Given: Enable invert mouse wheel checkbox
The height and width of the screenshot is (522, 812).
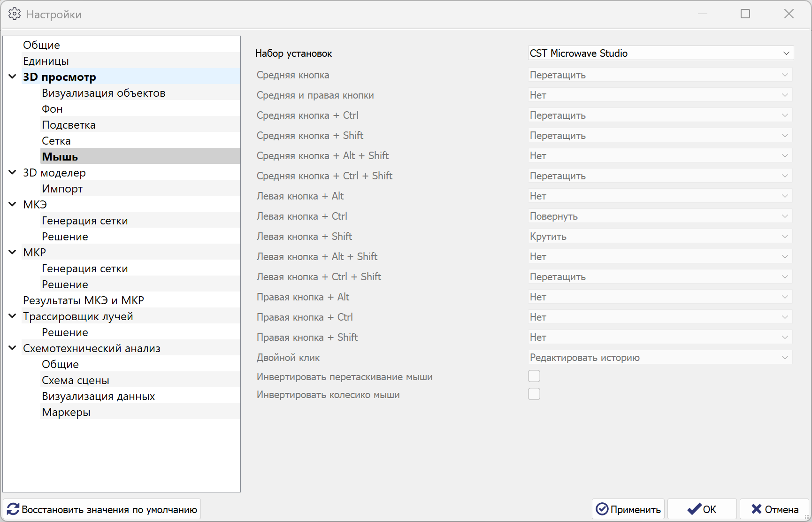Looking at the screenshot, I should point(534,394).
